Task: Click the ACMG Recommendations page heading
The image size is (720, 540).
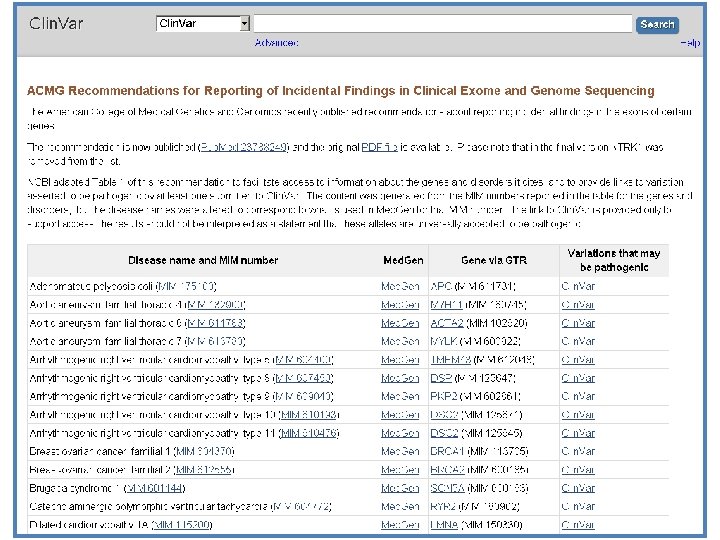Action: click(x=340, y=91)
